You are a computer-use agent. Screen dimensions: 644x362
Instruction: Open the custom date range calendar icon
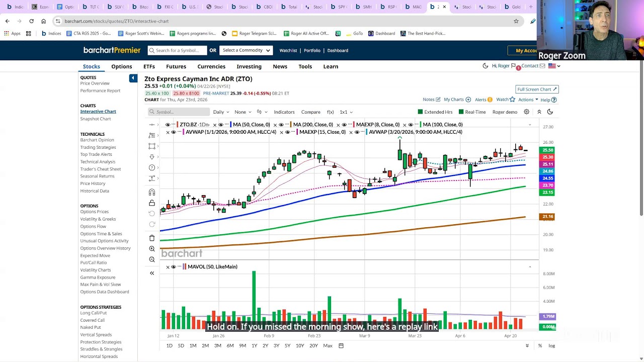click(341, 345)
